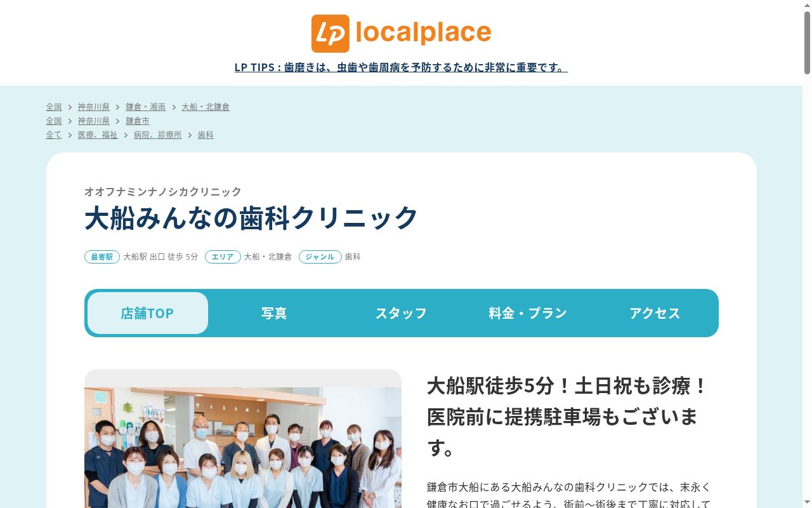
Task: Switch to the アクセス tab
Action: click(x=655, y=313)
